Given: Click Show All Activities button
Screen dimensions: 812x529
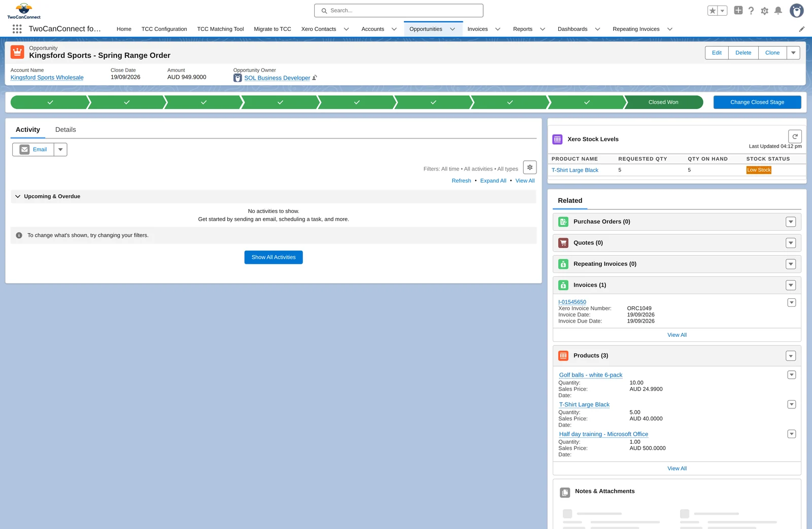Looking at the screenshot, I should point(274,257).
